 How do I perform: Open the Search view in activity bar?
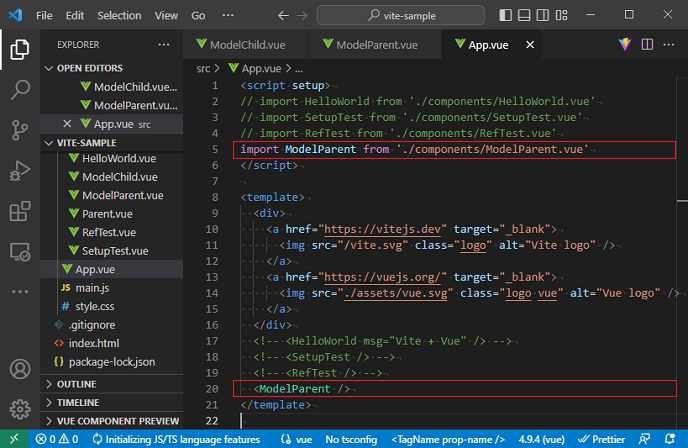pos(20,90)
